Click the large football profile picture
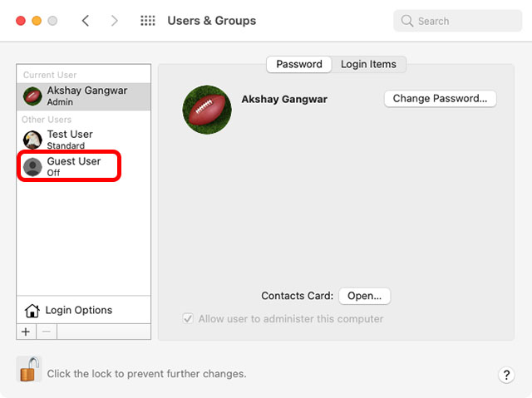The image size is (532, 398). pyautogui.click(x=207, y=110)
